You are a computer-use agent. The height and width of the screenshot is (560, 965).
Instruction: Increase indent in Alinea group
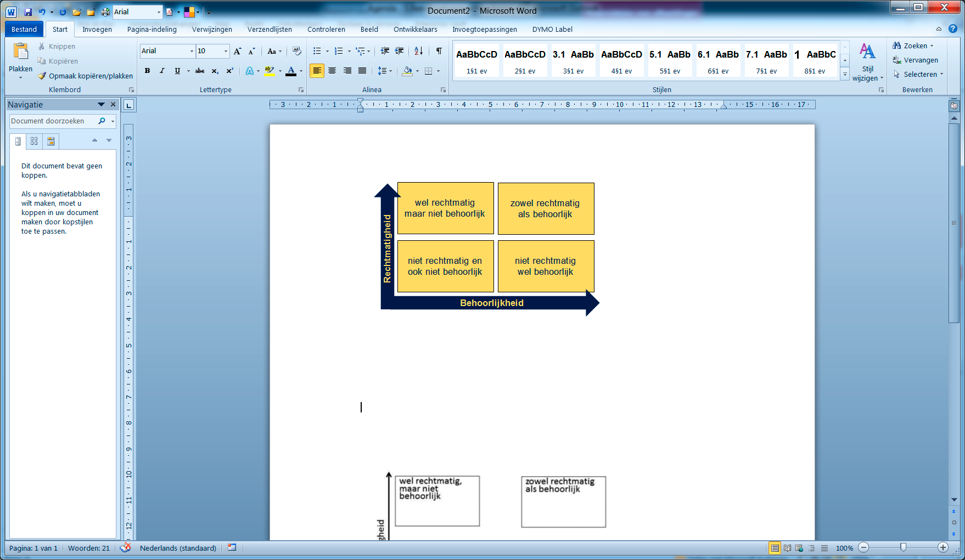[x=400, y=51]
